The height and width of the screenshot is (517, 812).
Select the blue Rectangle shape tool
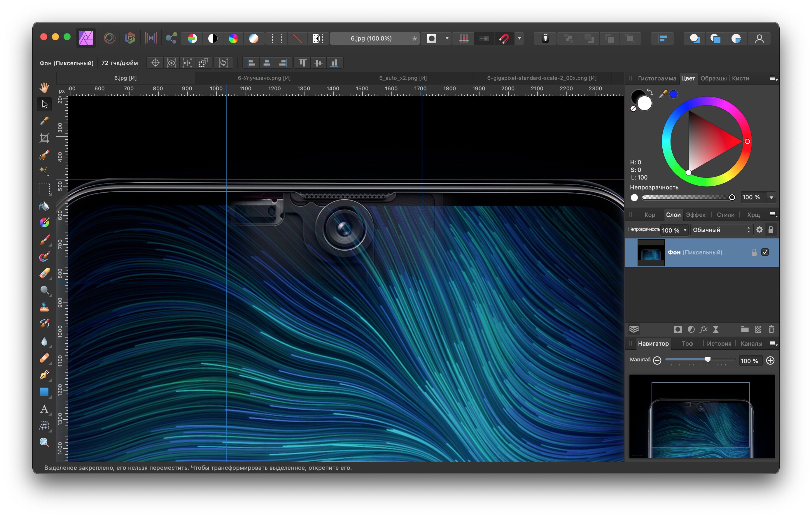point(44,392)
